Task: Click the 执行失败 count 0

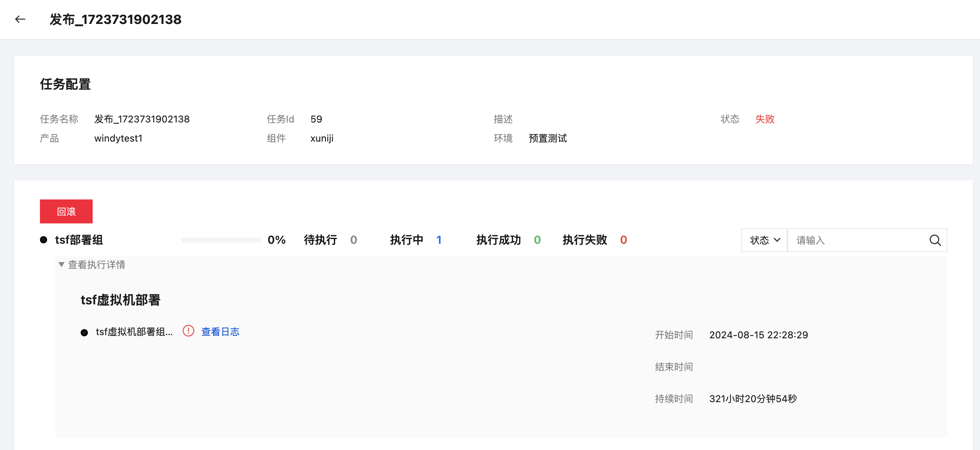Action: pyautogui.click(x=623, y=240)
